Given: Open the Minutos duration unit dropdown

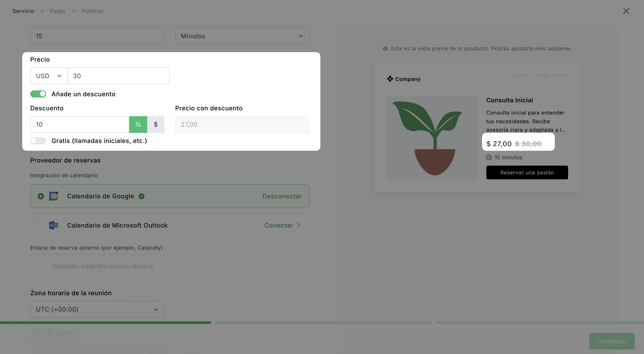Looking at the screenshot, I should point(242,36).
